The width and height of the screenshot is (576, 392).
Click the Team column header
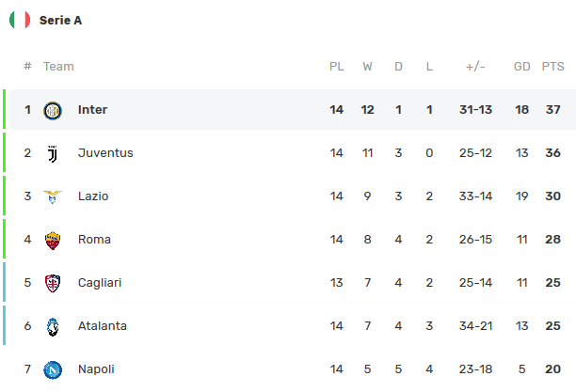click(x=58, y=67)
